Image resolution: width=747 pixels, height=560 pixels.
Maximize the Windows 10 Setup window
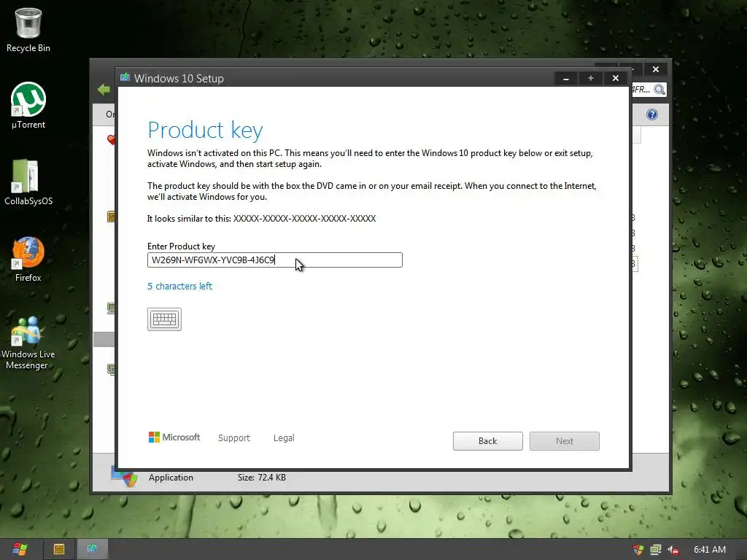591,78
